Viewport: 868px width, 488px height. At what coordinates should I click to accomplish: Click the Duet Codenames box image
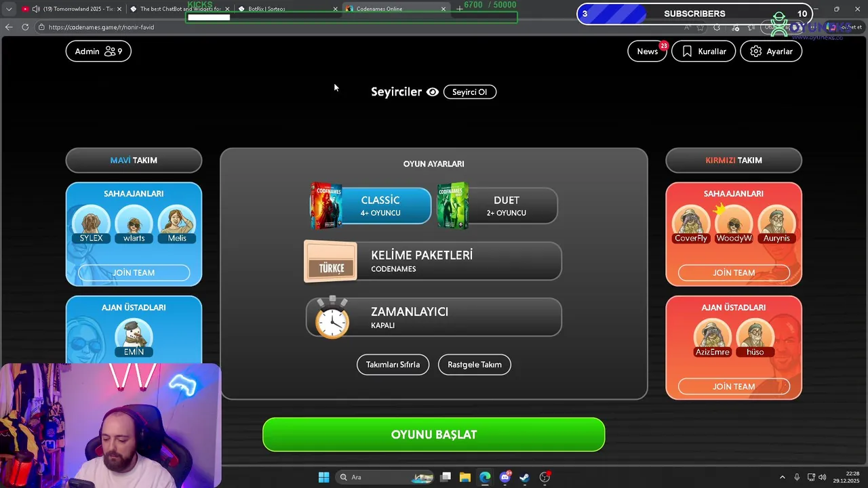(452, 206)
